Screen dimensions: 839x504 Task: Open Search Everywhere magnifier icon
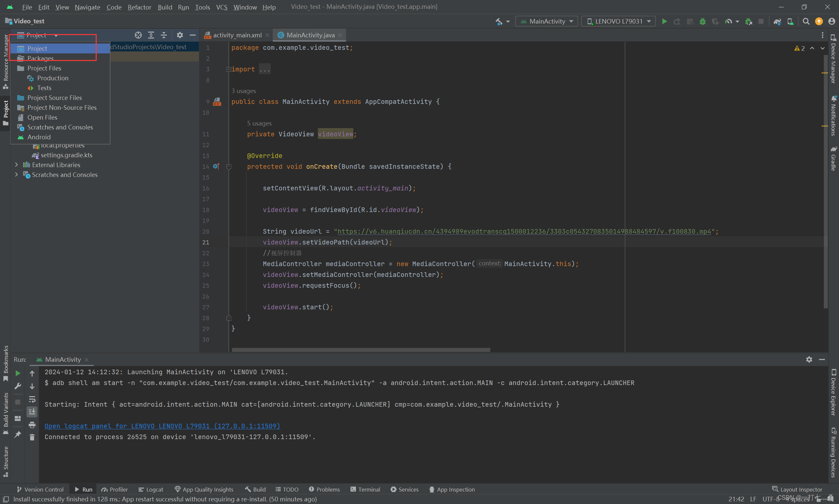pos(806,21)
